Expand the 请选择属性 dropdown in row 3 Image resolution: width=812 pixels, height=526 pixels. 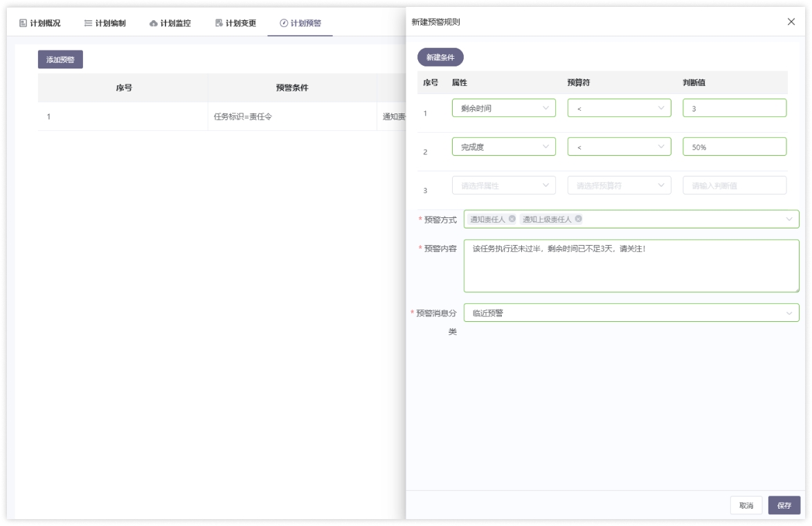click(503, 185)
